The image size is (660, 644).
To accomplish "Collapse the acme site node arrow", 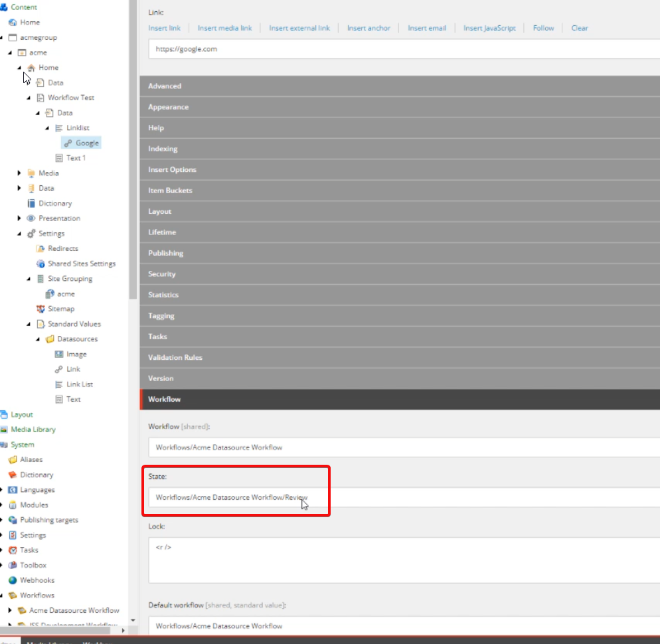I will click(x=10, y=52).
